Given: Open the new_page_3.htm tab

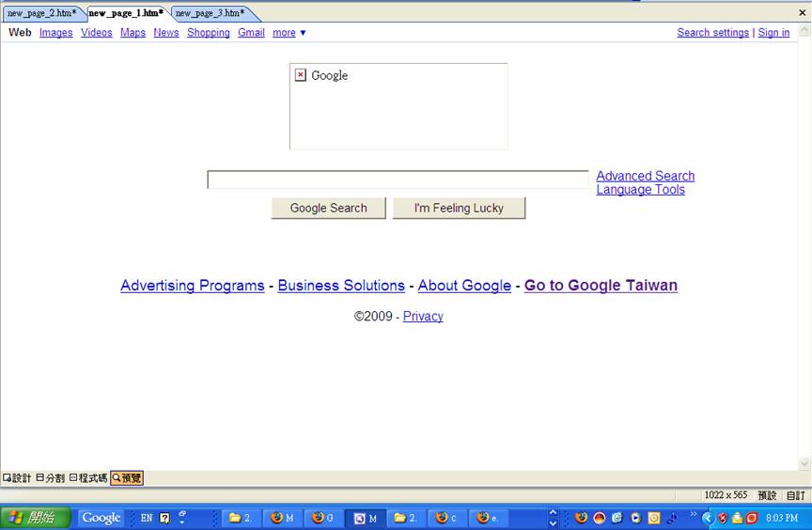Looking at the screenshot, I should tap(211, 13).
